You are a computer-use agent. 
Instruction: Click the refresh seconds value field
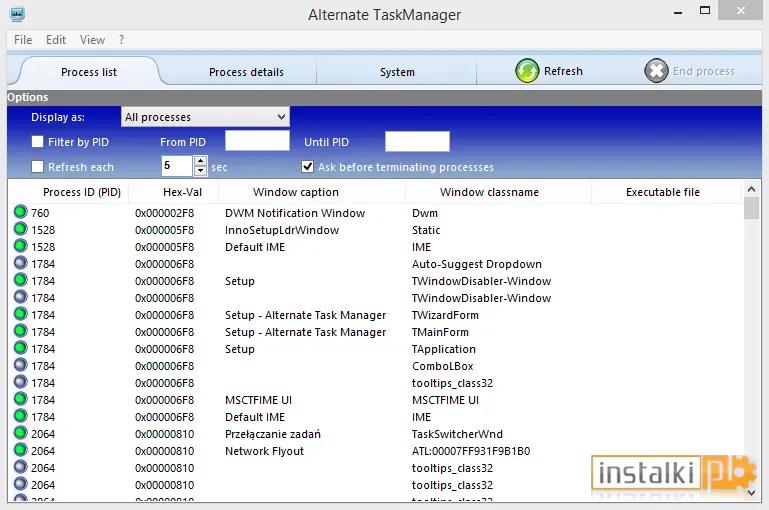[x=177, y=166]
